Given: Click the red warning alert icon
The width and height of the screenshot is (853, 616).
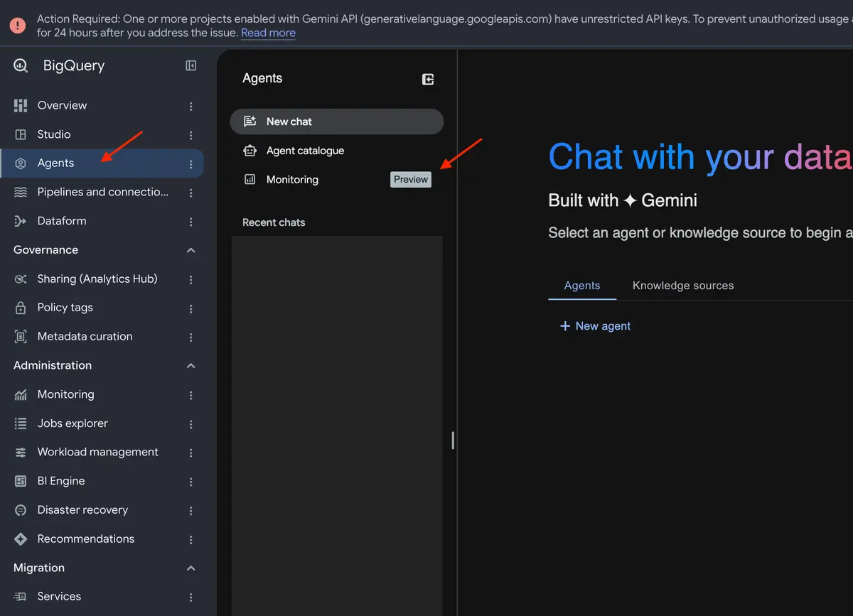Looking at the screenshot, I should coord(18,25).
